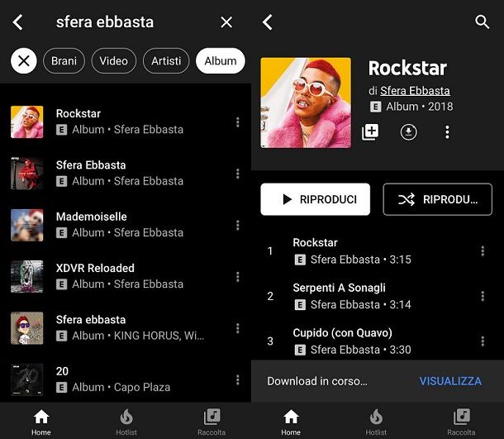This screenshot has width=504, height=439.
Task: Clear the sfera ebbasta search text
Action: (x=226, y=22)
